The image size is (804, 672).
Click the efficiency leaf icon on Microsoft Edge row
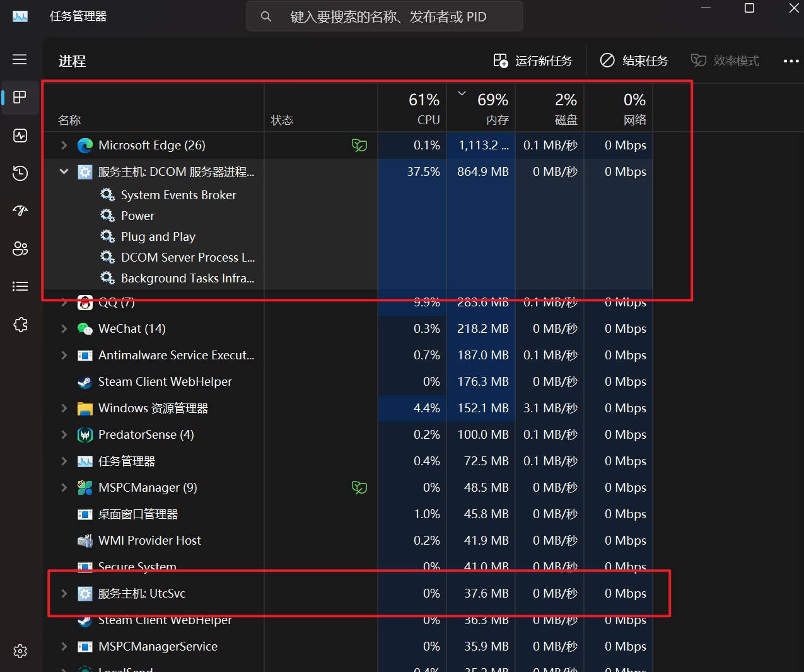tap(359, 146)
